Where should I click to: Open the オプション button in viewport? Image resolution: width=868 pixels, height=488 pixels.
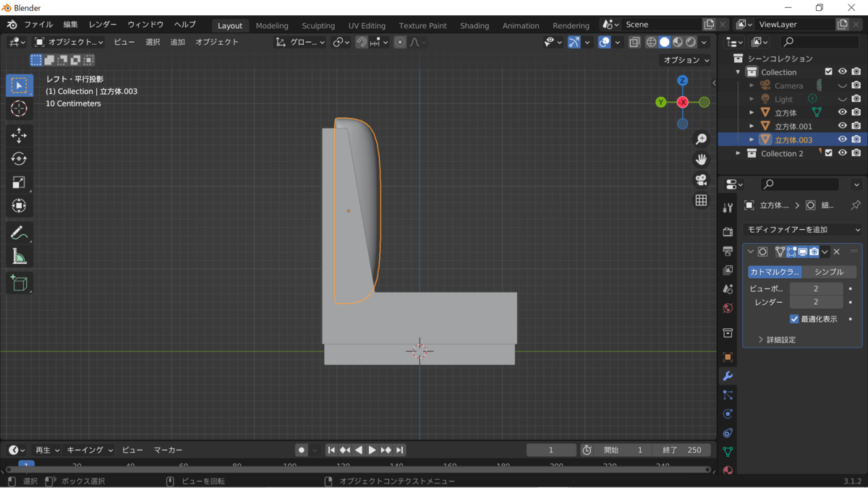coord(686,60)
